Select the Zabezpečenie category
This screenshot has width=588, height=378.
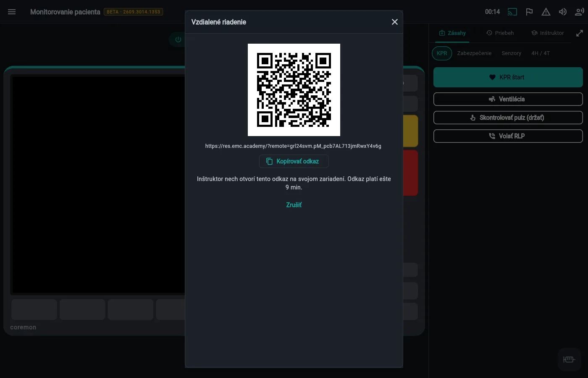[x=474, y=53]
